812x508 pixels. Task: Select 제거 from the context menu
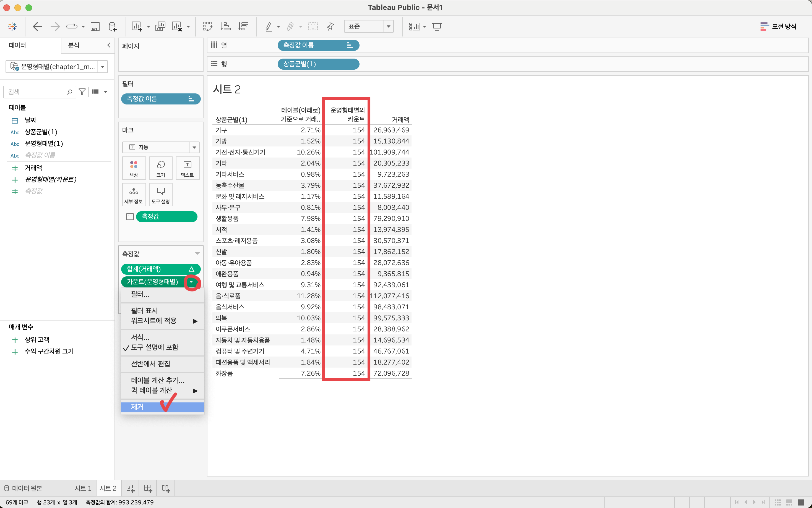[137, 407]
